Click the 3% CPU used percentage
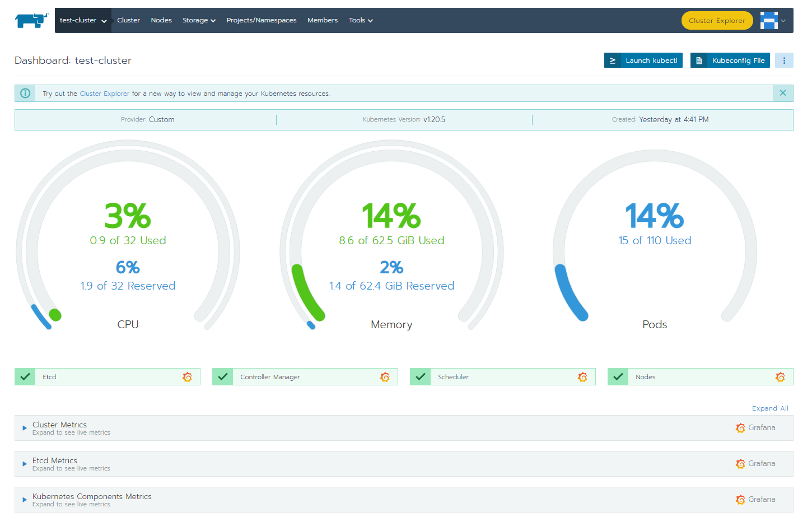Viewport: 812px width, 517px height. click(x=128, y=216)
